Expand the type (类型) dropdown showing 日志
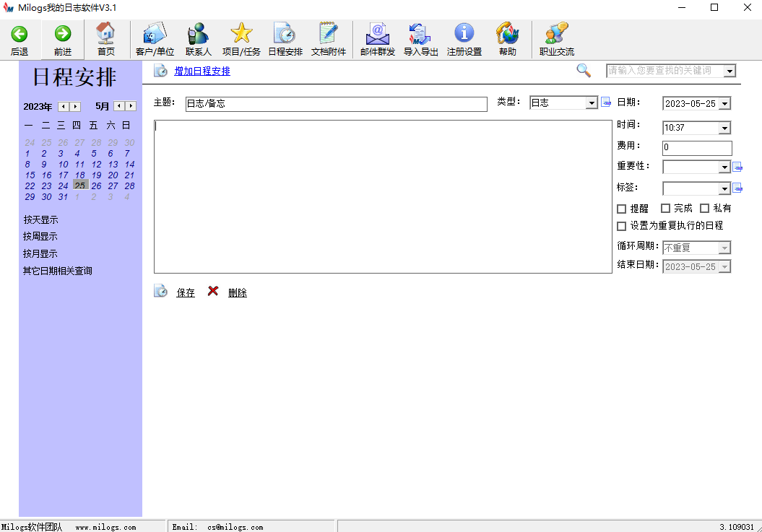The height and width of the screenshot is (532, 762). coord(592,103)
